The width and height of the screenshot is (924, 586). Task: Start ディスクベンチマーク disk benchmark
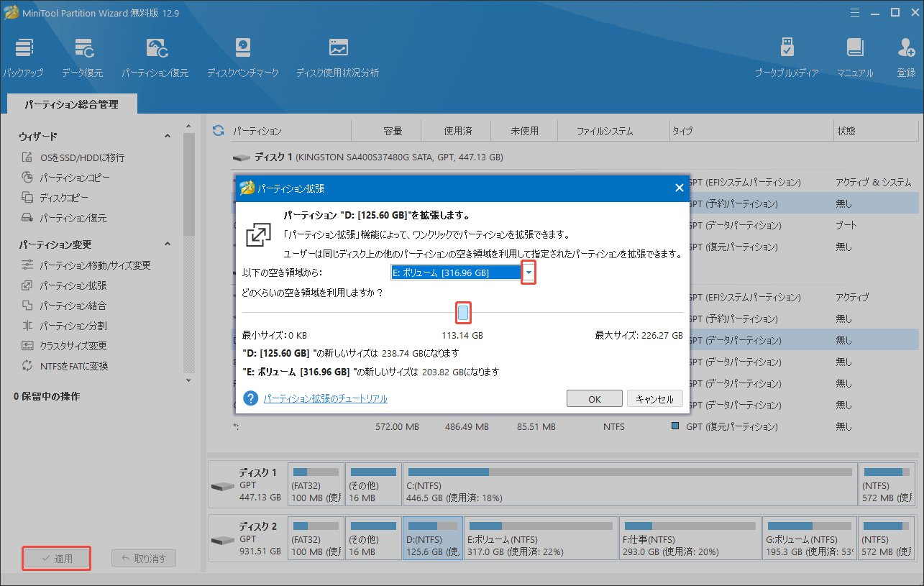242,58
